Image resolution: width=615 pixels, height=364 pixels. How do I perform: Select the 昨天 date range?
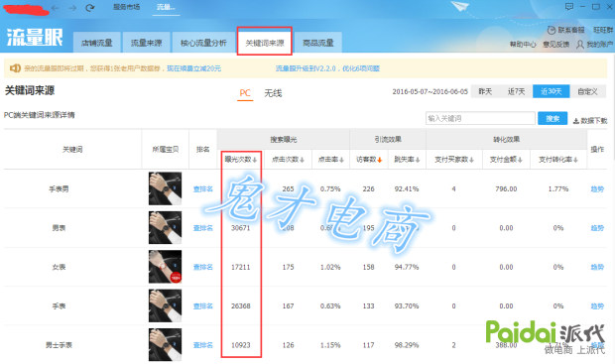coord(485,91)
